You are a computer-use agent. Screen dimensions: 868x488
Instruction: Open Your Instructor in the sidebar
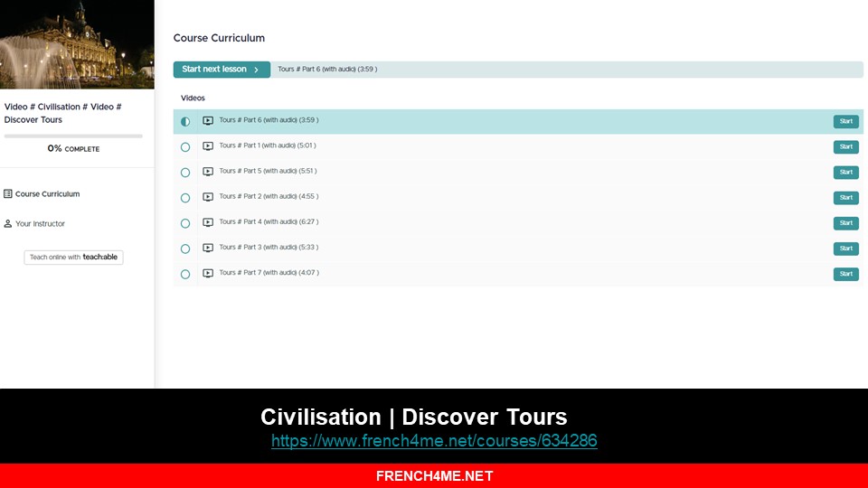coord(40,224)
